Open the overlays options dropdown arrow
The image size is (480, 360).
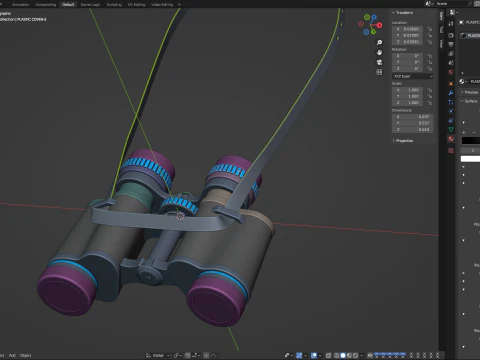click(320, 355)
